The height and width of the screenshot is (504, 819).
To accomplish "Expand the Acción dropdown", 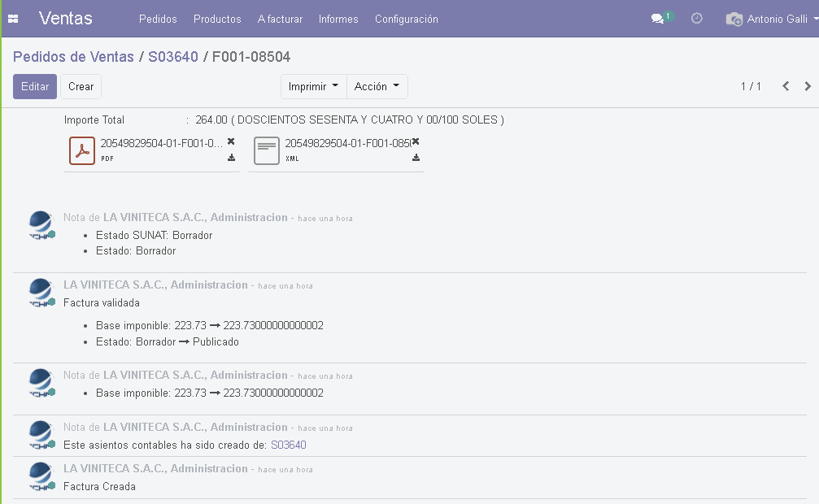I will click(x=377, y=86).
